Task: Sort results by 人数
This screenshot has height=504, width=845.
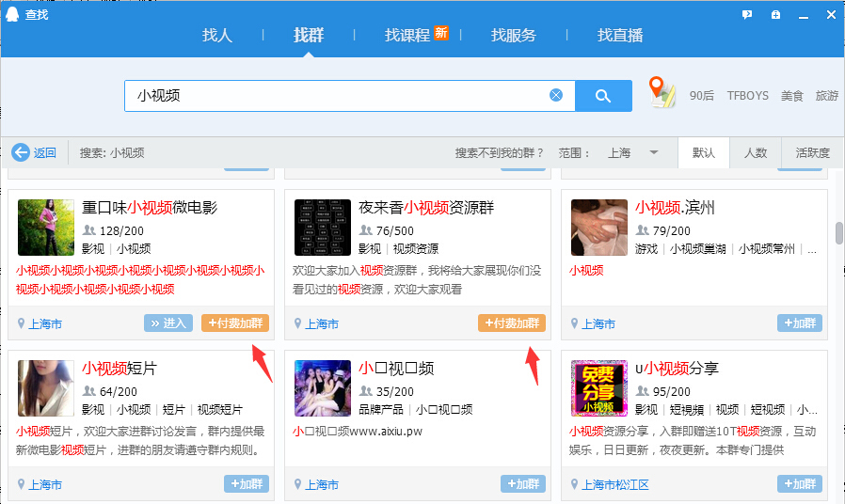Action: coord(756,153)
